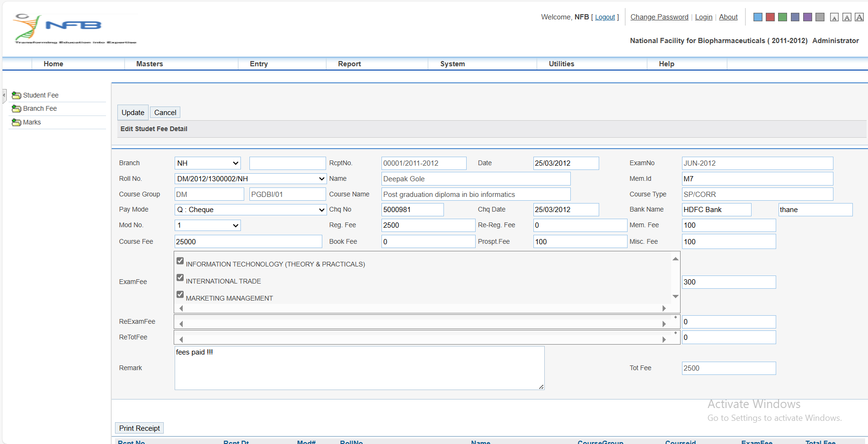Uncheck INFORMATION TECHONOLOGY (THEORY & PRACTICALS) checkbox

tap(180, 260)
